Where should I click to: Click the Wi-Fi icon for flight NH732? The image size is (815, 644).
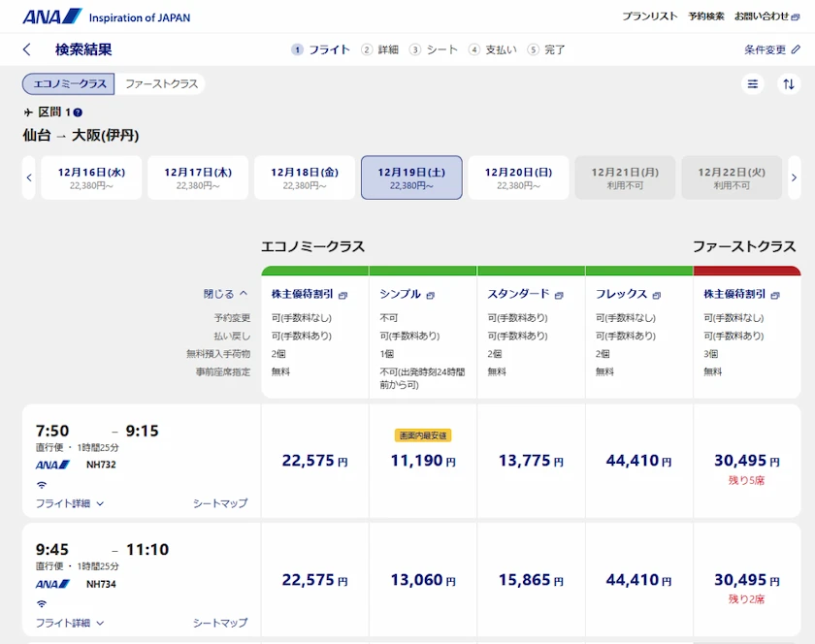click(42, 485)
